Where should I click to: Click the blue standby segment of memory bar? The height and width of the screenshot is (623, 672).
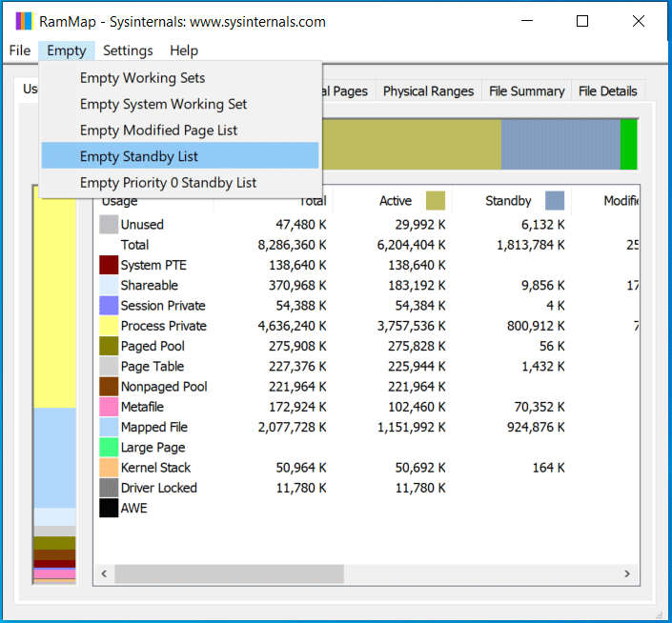[560, 145]
